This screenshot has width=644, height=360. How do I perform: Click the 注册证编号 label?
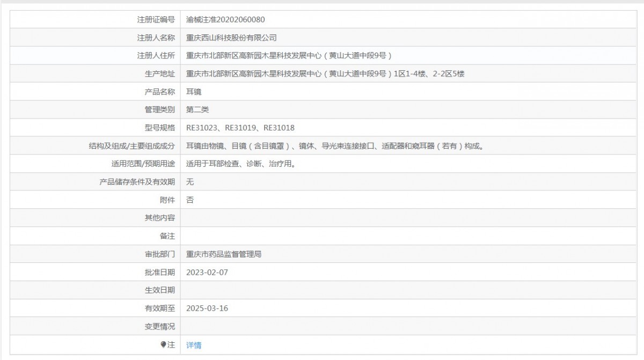pyautogui.click(x=156, y=20)
